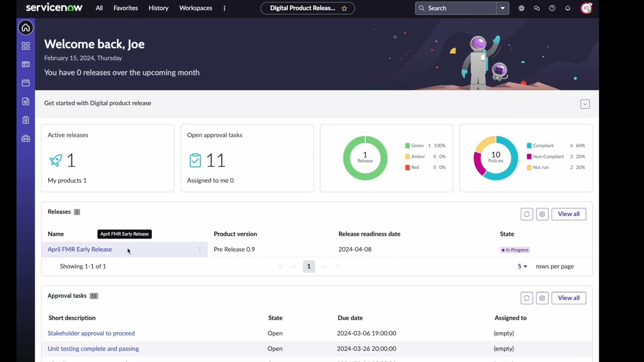Click the Non-Compliant legend swatch

coord(529,156)
